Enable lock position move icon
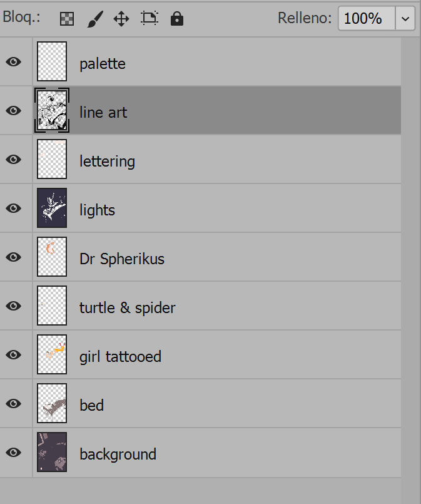421x504 pixels. click(x=121, y=19)
